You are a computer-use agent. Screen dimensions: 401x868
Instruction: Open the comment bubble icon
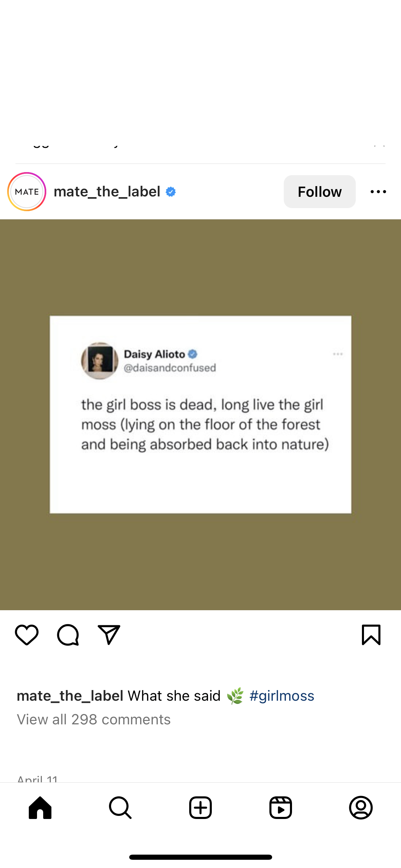[x=68, y=635]
